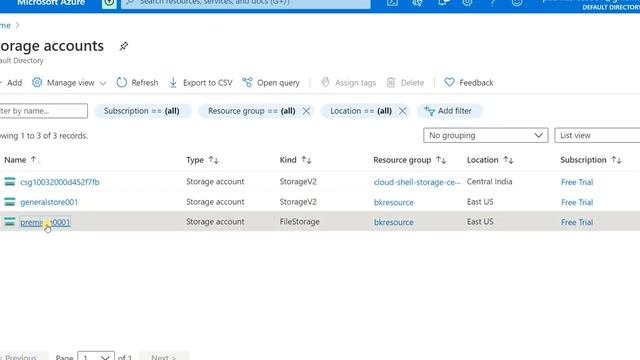Select Central India location cell
This screenshot has height=360, width=640.
pos(489,182)
